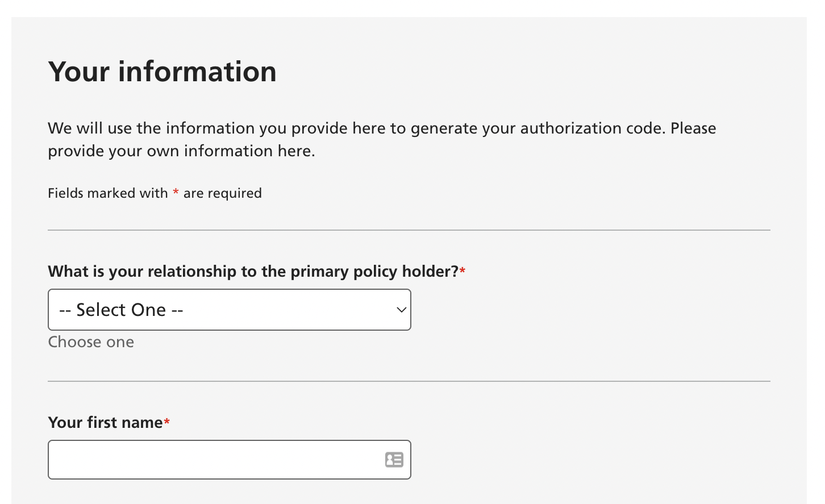Click the word "Please" in the description
Screen dimensions: 825x504
click(693, 128)
